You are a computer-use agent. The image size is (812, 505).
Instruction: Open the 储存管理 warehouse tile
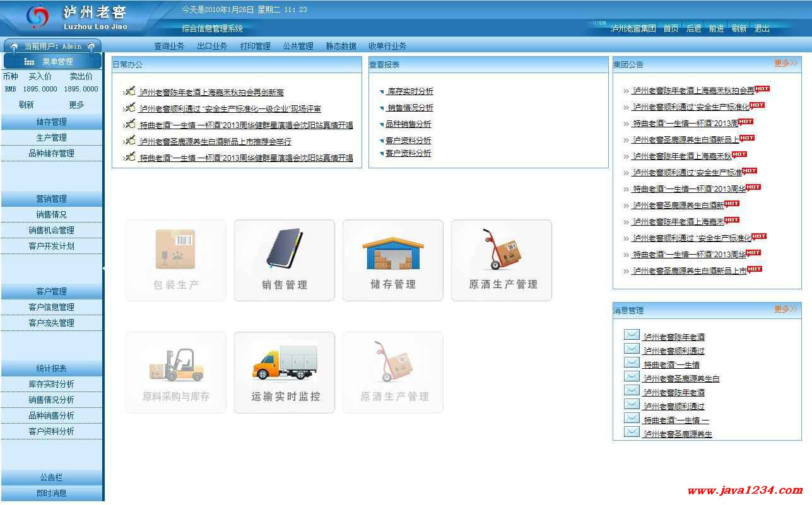click(x=393, y=260)
